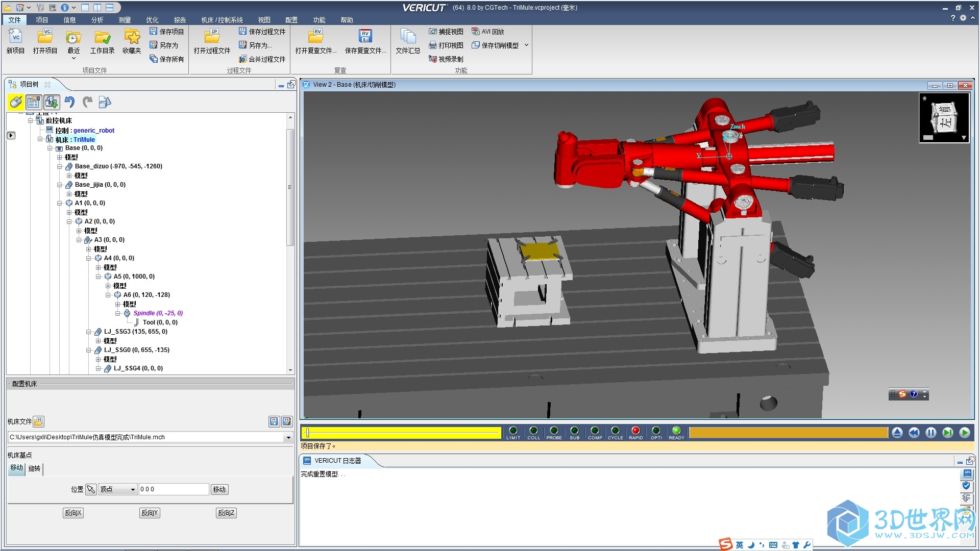Open the machine file path dropdown
Screen dimensions: 980x551
click(x=288, y=437)
